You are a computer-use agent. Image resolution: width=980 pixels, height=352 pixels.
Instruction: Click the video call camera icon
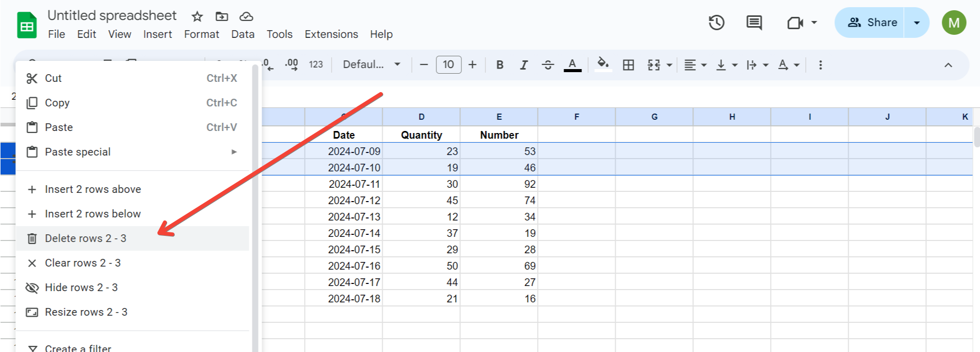point(795,23)
